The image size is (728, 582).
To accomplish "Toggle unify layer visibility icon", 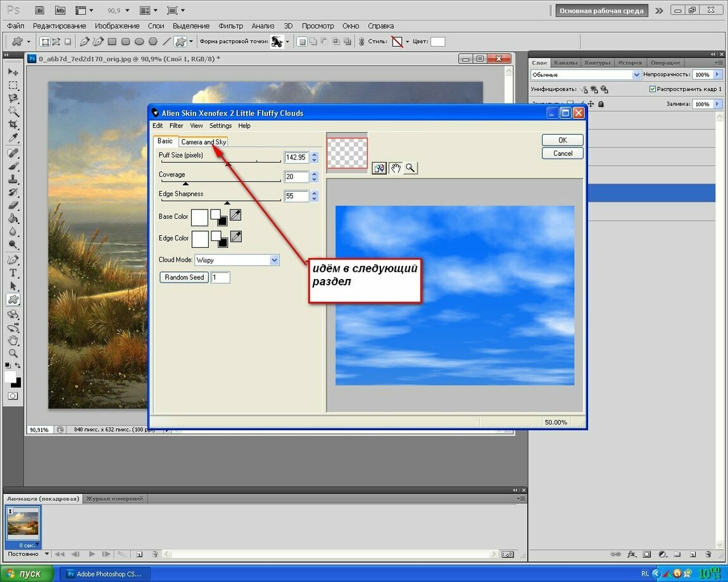I will [594, 89].
